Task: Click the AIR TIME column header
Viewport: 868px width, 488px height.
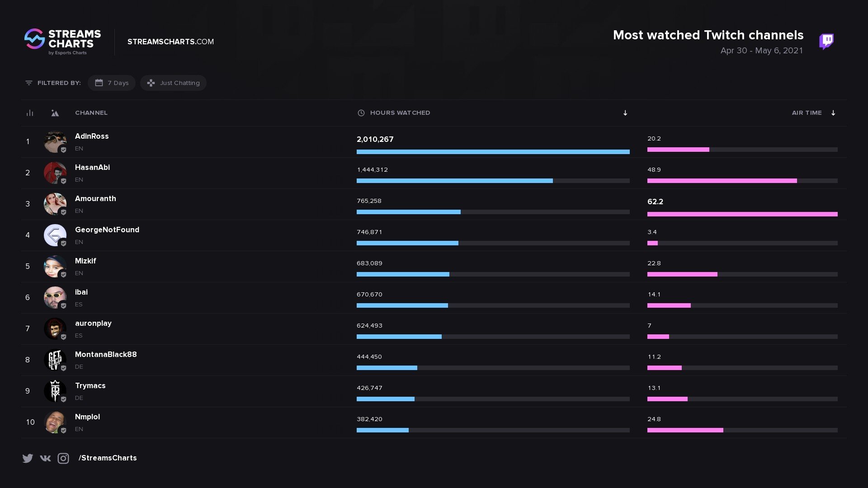Action: 807,113
